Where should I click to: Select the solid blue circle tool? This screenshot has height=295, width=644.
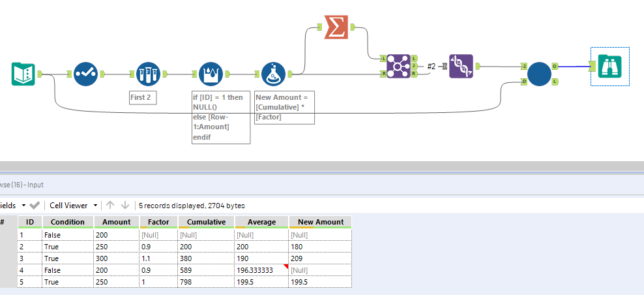(539, 74)
